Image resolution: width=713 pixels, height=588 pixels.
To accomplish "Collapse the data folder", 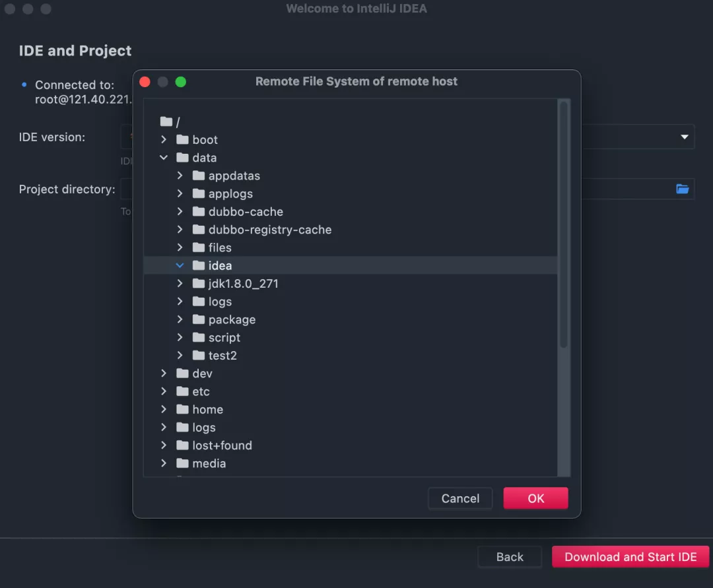I will [x=164, y=158].
